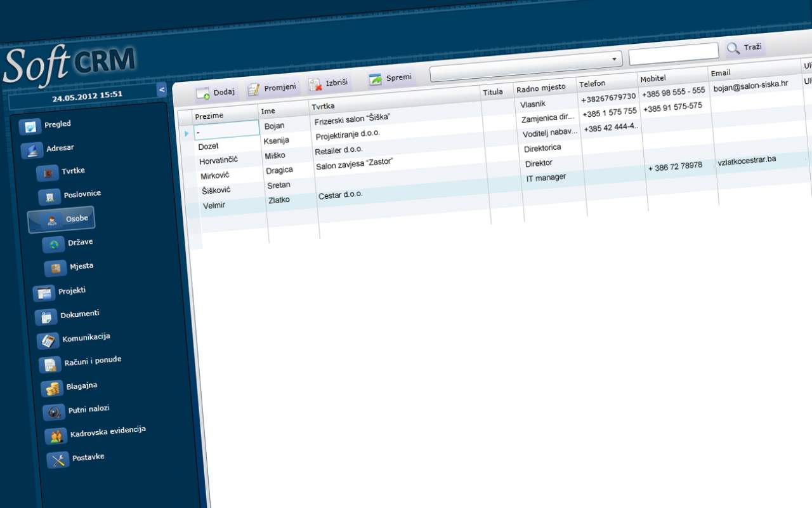Image resolution: width=812 pixels, height=508 pixels.
Task: Sort by the Ime column header
Action: (x=268, y=112)
